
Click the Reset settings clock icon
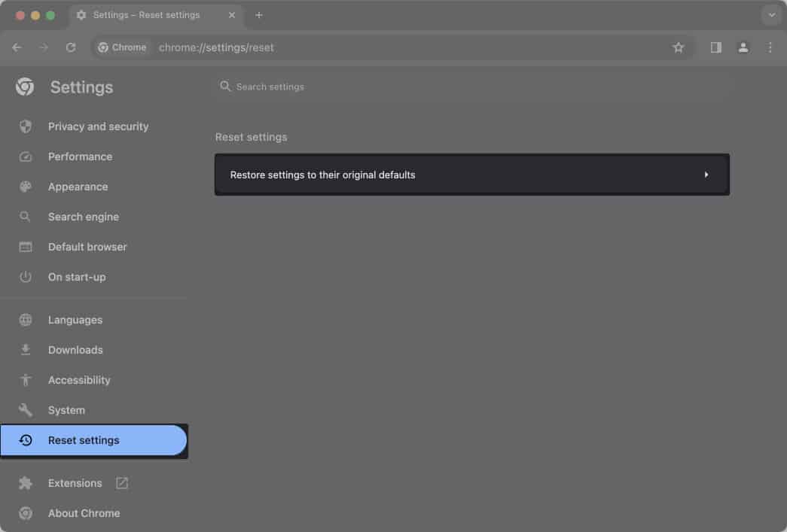[26, 440]
